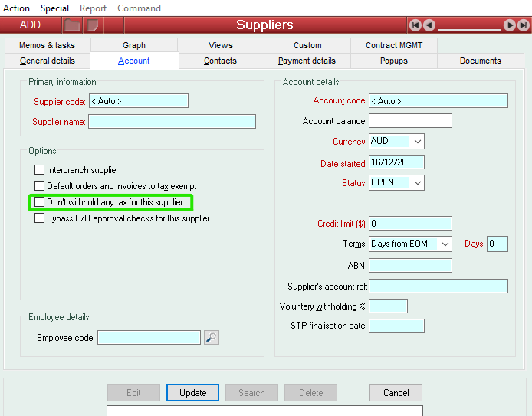The image size is (532, 416).
Task: Click the Supplier name input field
Action: (172, 121)
